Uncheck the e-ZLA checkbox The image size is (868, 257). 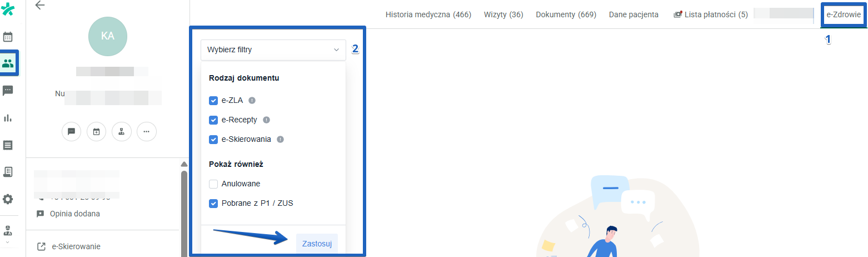pyautogui.click(x=213, y=101)
